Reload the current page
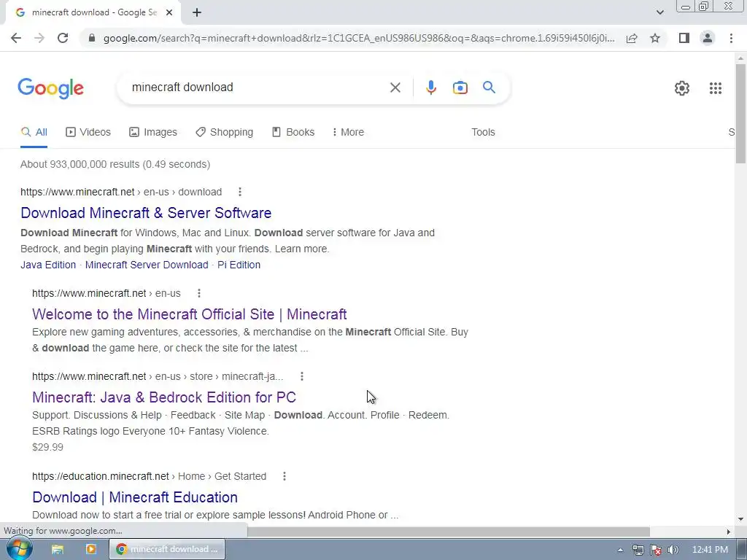The height and width of the screenshot is (560, 747). (x=63, y=38)
